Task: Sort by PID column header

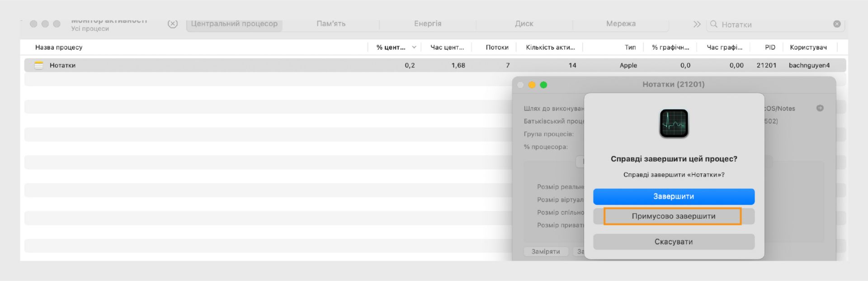Action: click(770, 47)
